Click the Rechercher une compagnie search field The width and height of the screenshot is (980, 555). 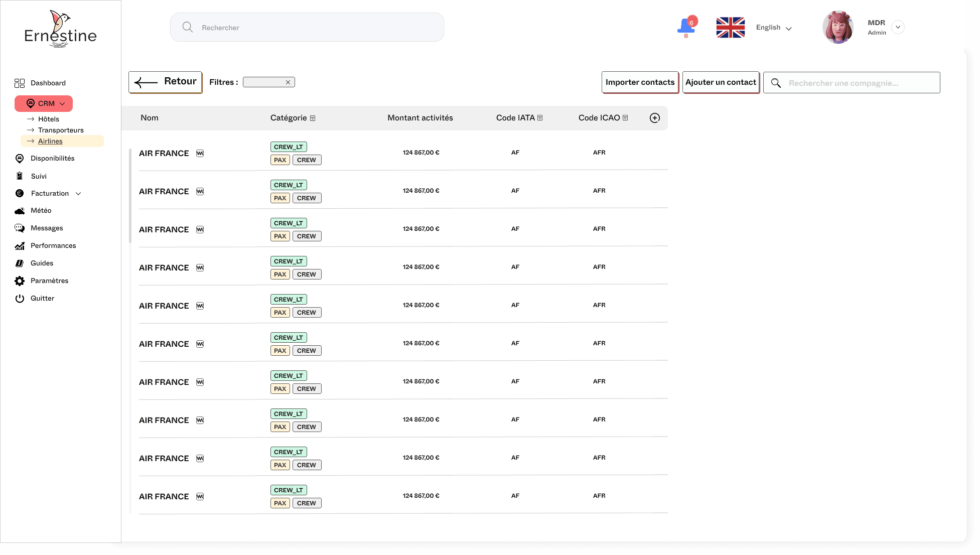pos(858,83)
